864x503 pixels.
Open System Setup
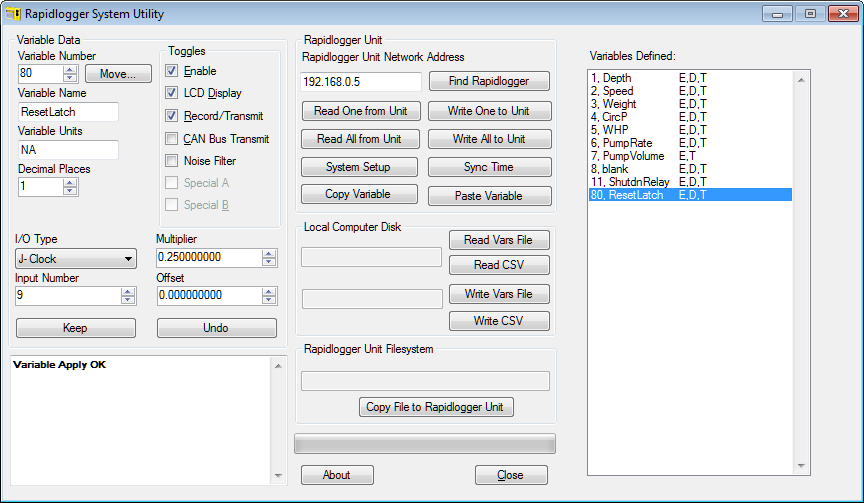[x=359, y=167]
